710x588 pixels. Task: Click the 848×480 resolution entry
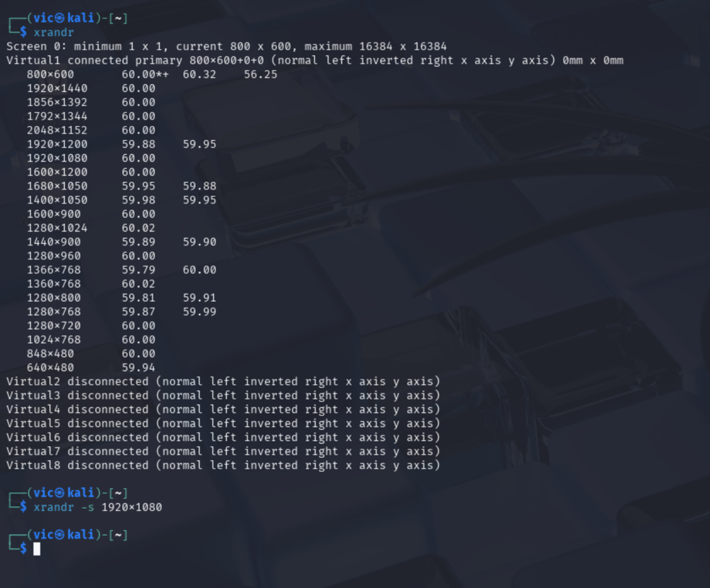pos(50,354)
